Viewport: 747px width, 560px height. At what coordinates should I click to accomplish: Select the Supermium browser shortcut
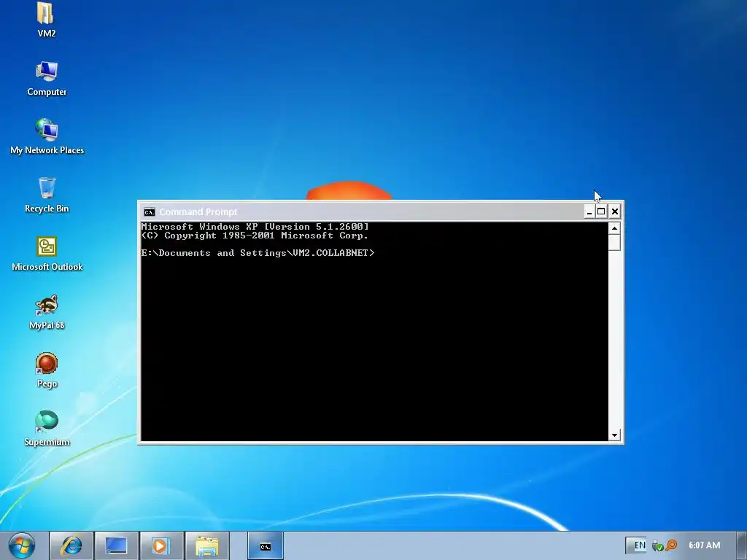coord(47,429)
